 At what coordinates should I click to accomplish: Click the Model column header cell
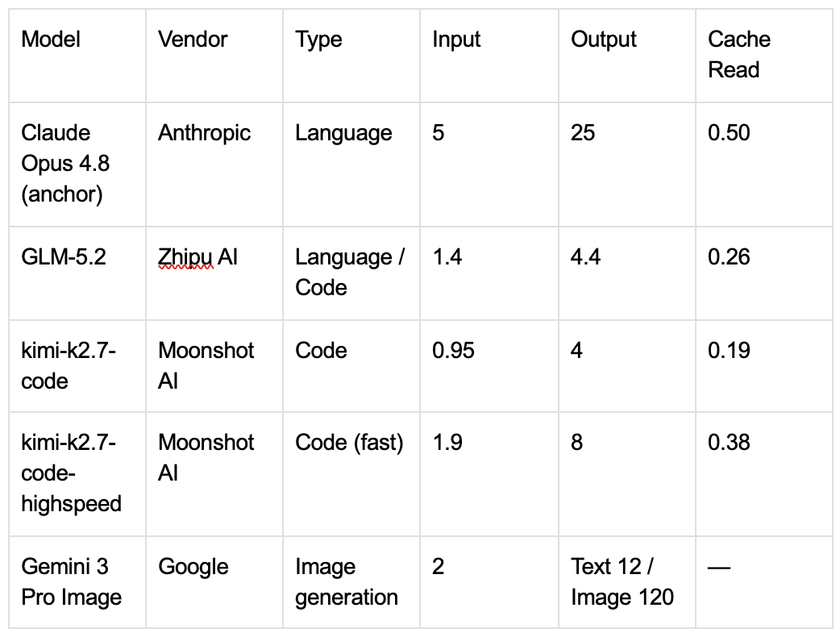(x=77, y=55)
